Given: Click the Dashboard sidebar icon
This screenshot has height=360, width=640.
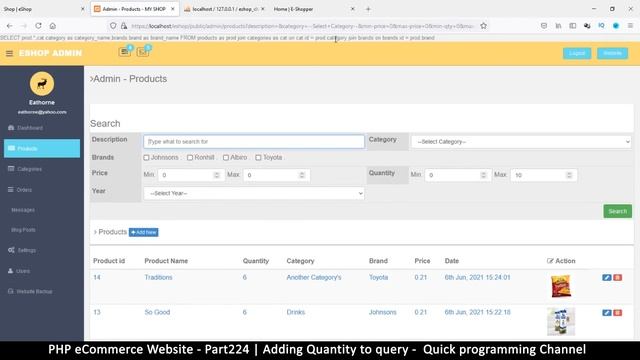Looking at the screenshot, I should coord(11,128).
